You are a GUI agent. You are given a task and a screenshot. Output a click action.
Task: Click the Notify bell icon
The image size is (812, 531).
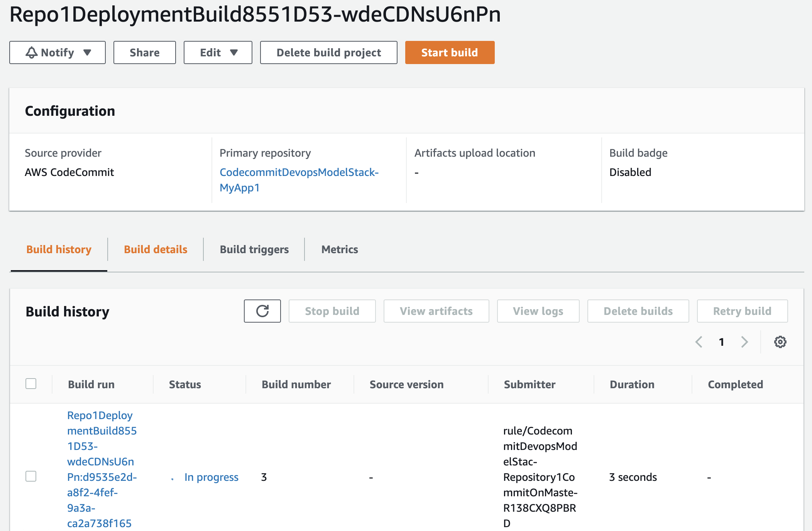pos(32,52)
